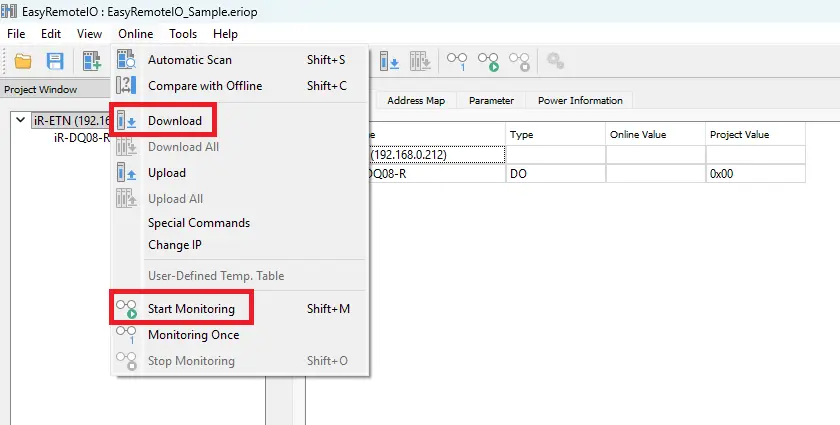Click the Start Monitoring menu entry icon

126,309
